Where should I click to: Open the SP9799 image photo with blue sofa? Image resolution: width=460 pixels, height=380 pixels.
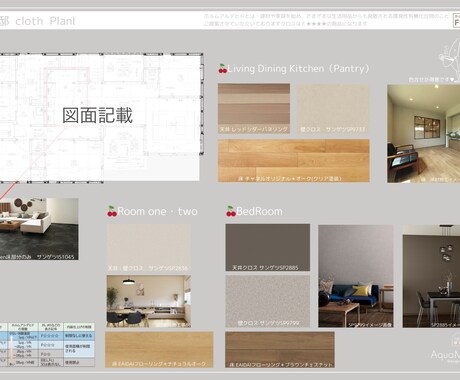coord(356,276)
